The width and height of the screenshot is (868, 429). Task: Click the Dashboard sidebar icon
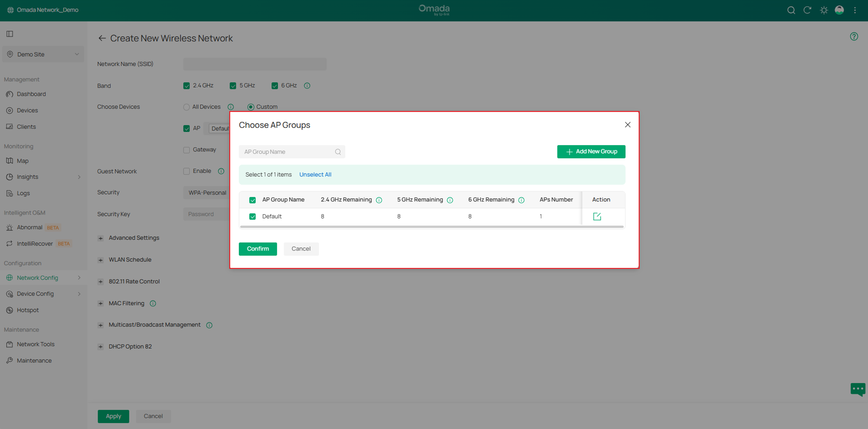(10, 94)
